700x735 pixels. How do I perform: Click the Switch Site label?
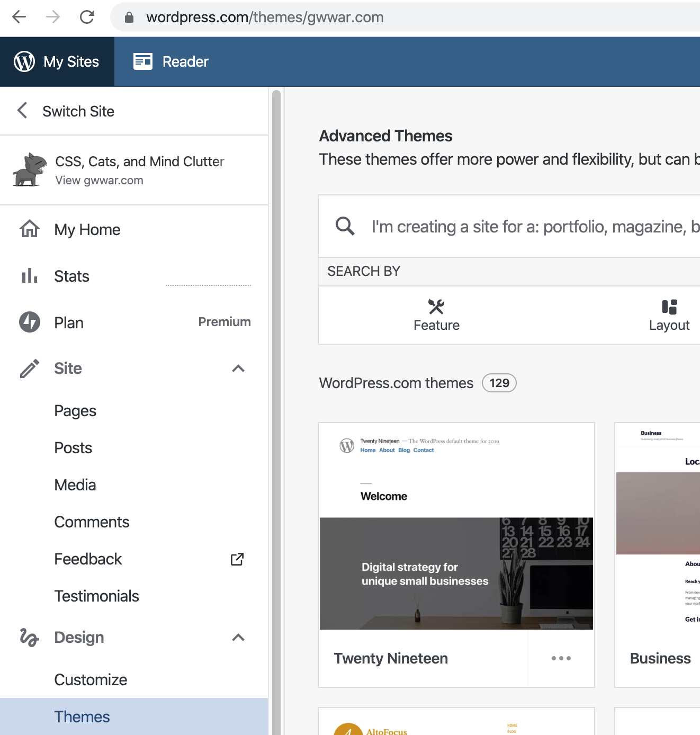coord(78,111)
